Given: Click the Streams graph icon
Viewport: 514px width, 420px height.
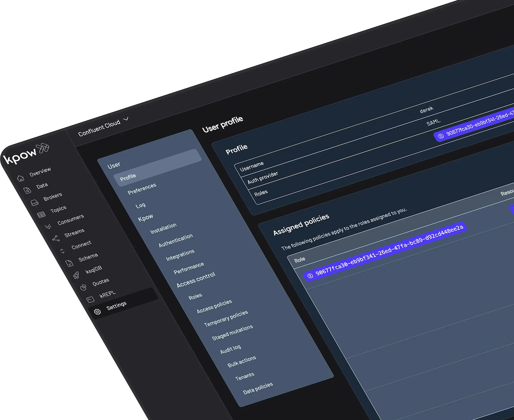Looking at the screenshot, I should tap(56, 239).
